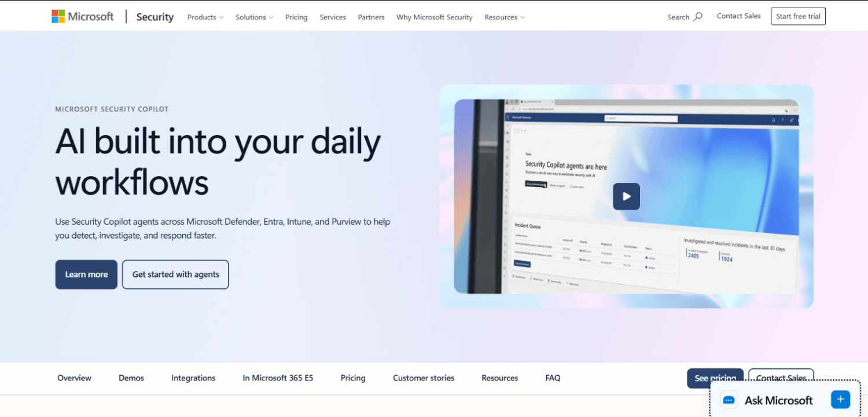Expand the Resources dropdown in the top navigation
868x417 pixels.
[x=505, y=17]
